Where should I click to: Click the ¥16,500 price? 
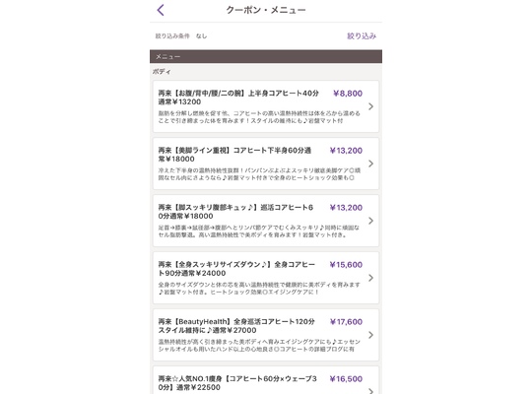pyautogui.click(x=346, y=378)
